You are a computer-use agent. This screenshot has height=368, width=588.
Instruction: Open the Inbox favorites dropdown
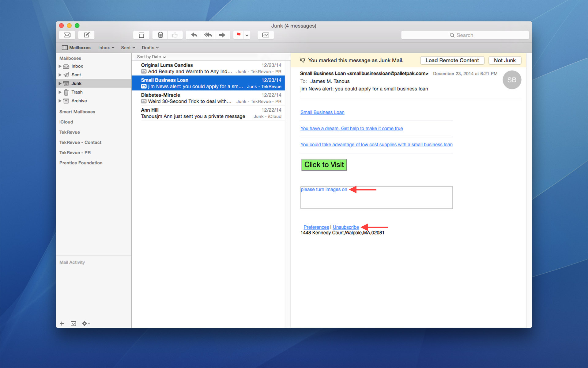pyautogui.click(x=106, y=48)
